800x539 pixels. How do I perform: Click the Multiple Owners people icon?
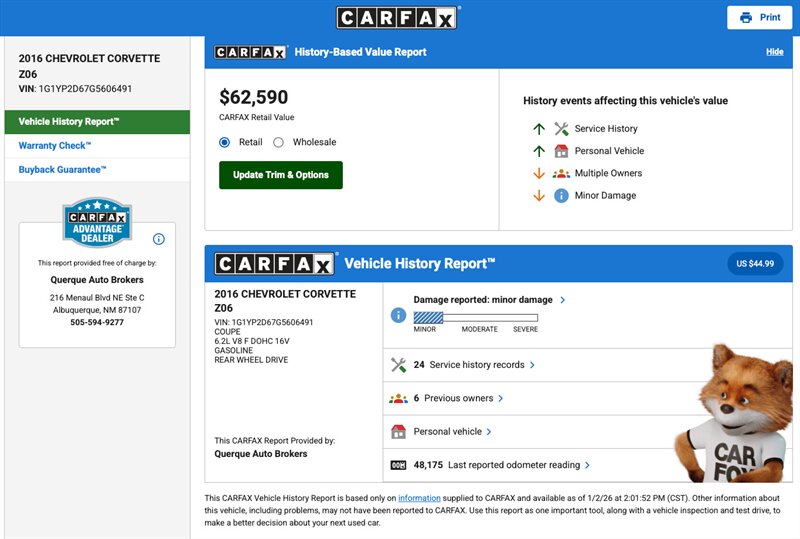click(561, 173)
